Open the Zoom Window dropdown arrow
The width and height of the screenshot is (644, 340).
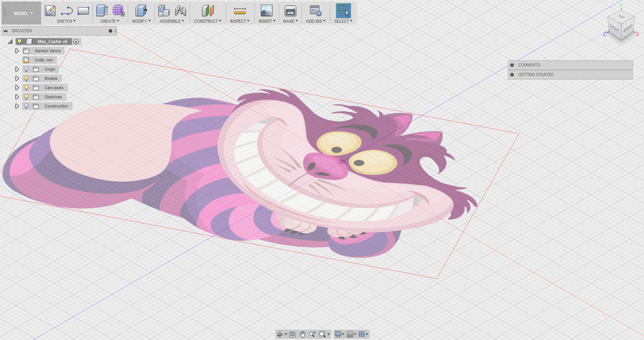click(x=329, y=334)
